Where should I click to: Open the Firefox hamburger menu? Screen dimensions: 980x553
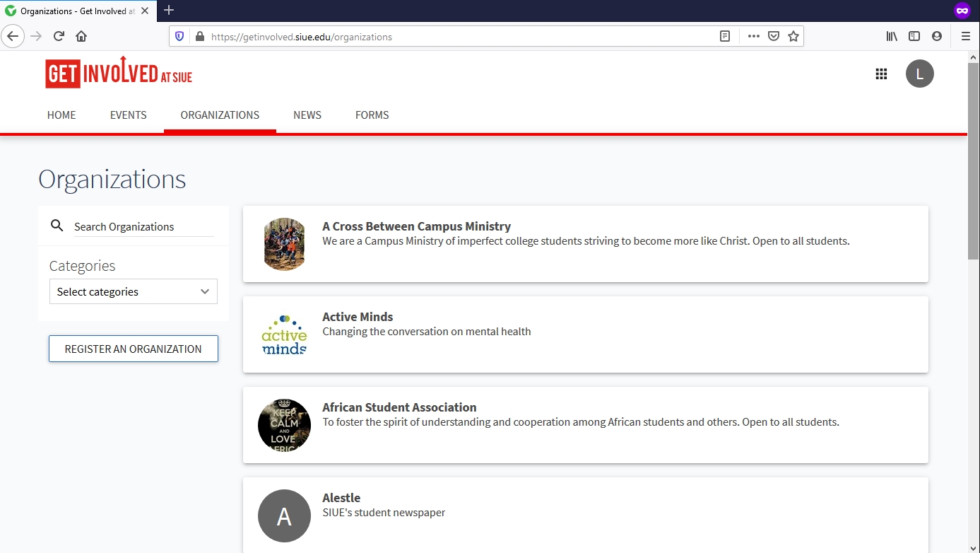click(965, 37)
